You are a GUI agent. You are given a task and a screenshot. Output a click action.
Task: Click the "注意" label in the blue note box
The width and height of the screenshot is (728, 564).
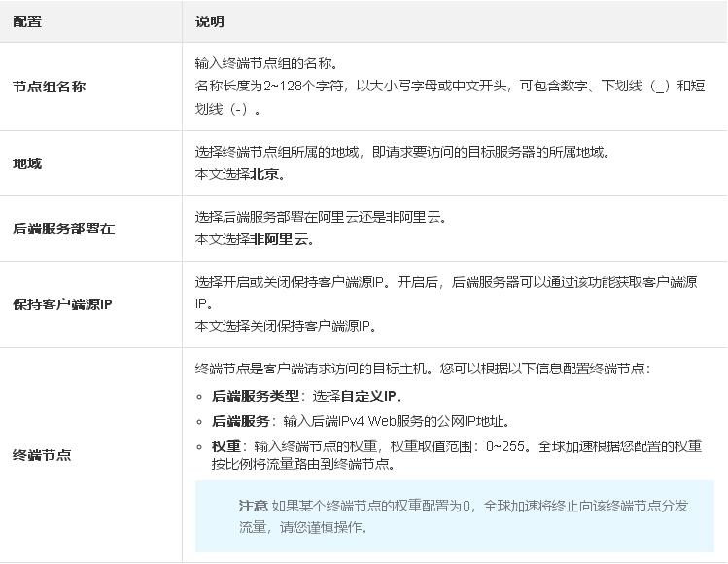253,506
